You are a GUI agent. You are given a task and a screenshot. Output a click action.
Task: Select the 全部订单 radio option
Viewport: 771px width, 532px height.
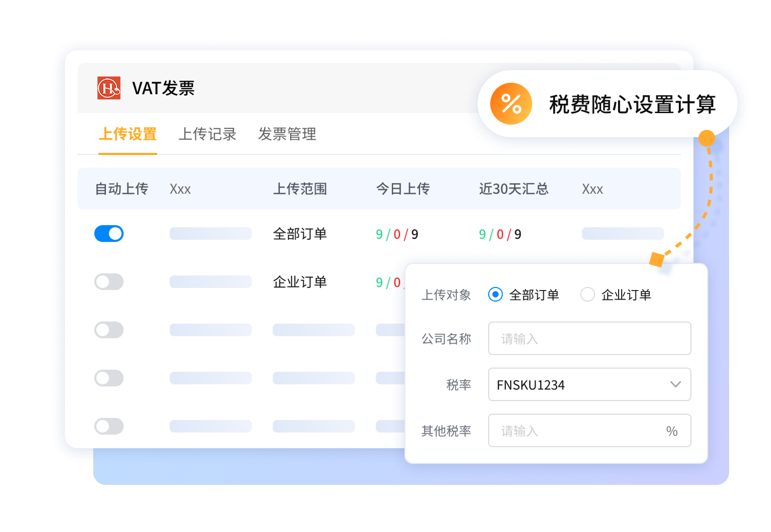[x=495, y=295]
